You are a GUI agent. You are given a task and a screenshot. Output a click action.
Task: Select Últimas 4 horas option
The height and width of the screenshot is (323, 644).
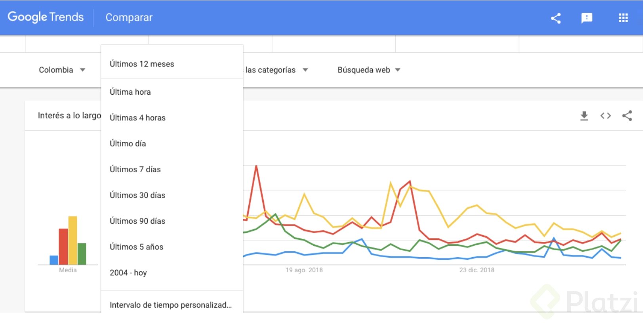tap(137, 118)
